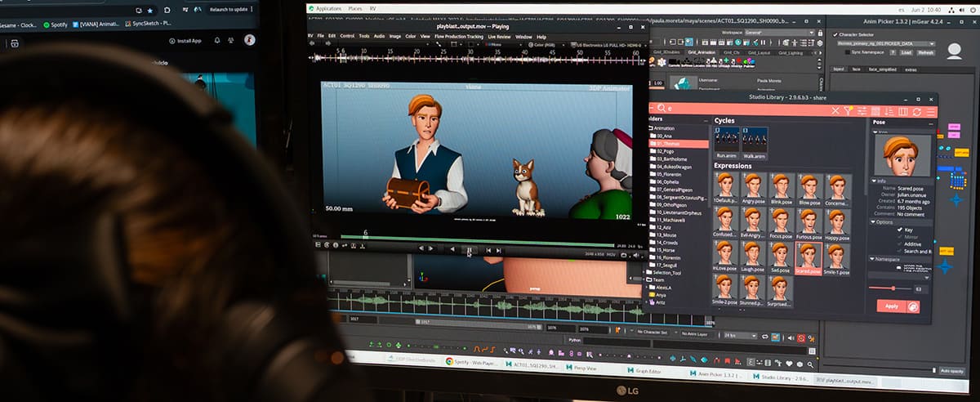The image size is (980, 402).
Task: Click the user avatar icon in Anim Picker
Action: tap(955, 51)
